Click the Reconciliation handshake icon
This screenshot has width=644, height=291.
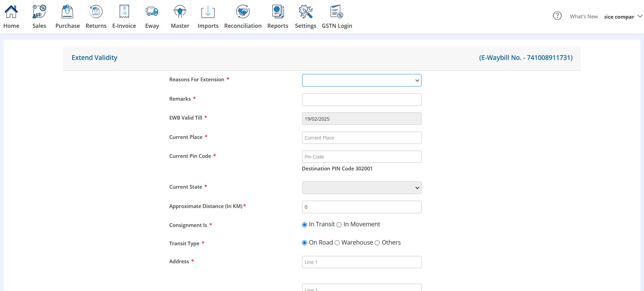(x=243, y=12)
